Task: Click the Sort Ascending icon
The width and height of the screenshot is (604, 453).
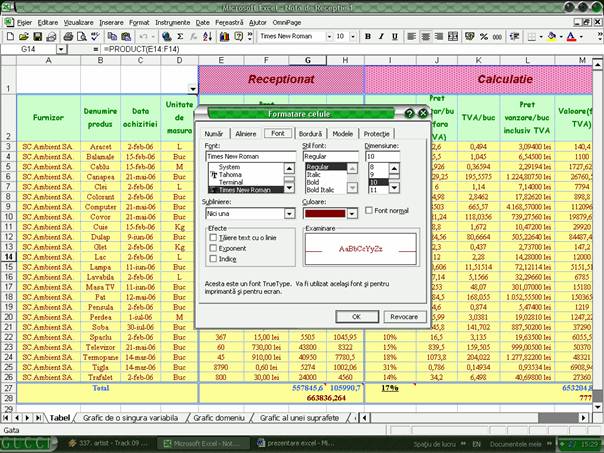Action: [208, 37]
